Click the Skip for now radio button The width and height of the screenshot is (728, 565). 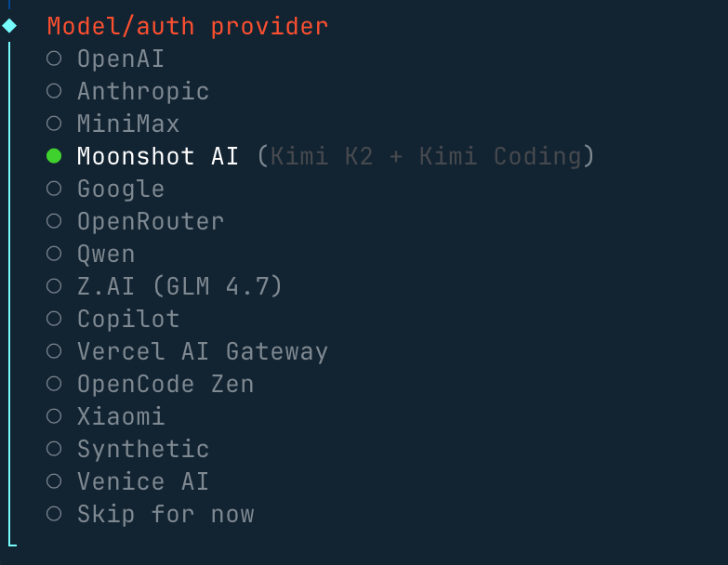click(x=54, y=514)
